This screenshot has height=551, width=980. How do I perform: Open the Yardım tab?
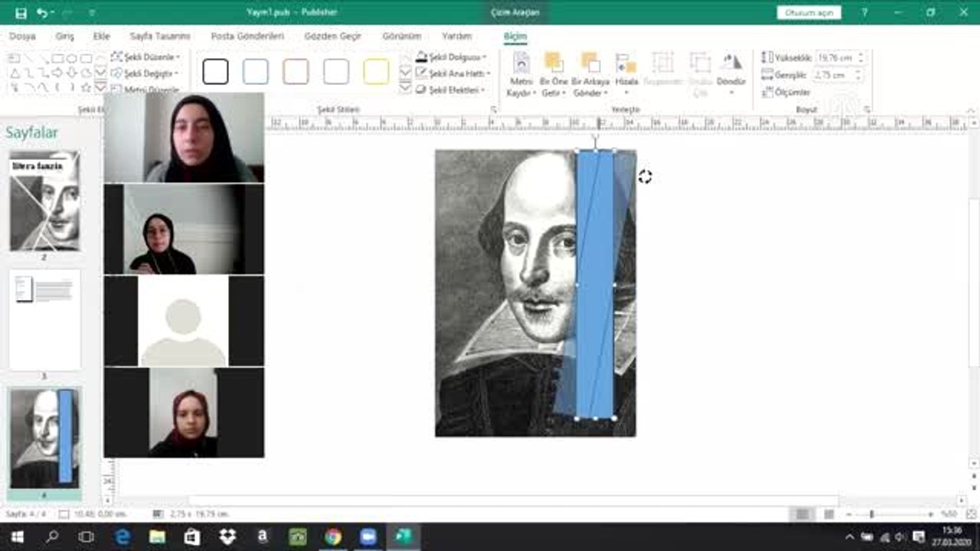[x=457, y=36]
